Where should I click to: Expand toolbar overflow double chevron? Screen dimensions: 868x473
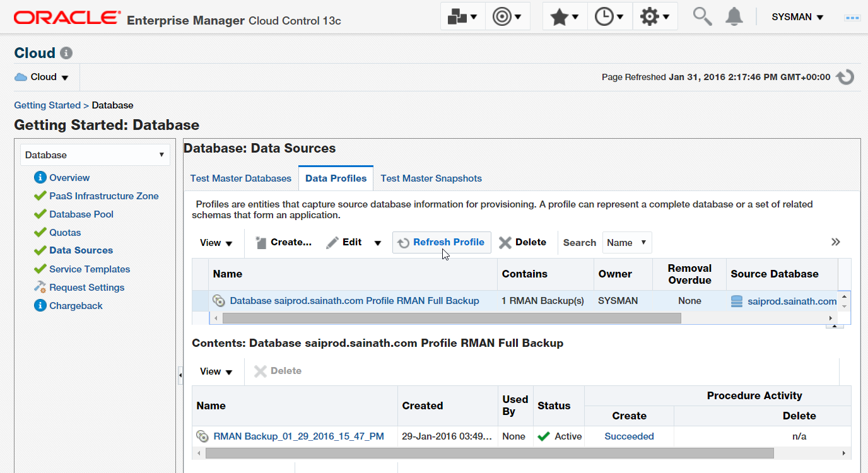(836, 242)
